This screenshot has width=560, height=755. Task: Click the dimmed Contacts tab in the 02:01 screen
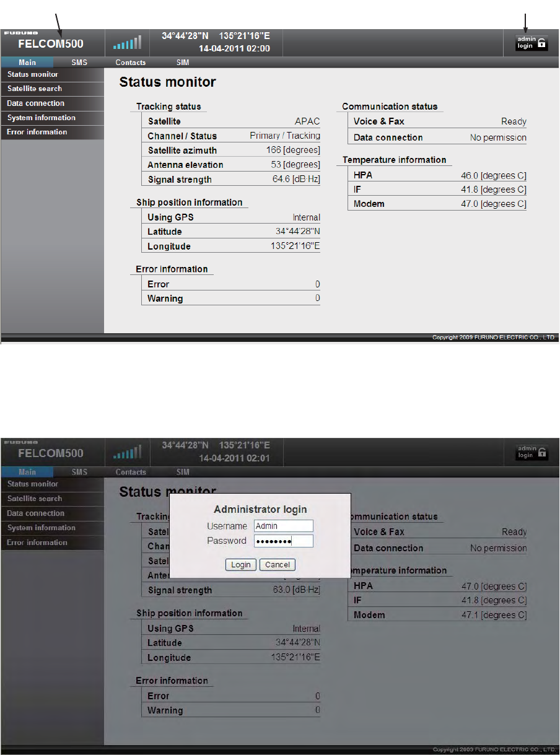click(131, 472)
